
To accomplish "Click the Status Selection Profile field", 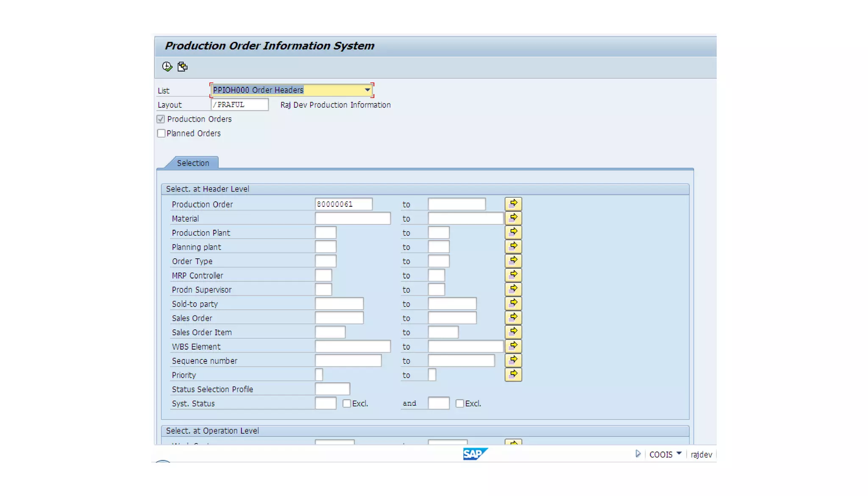I will click(x=332, y=389).
